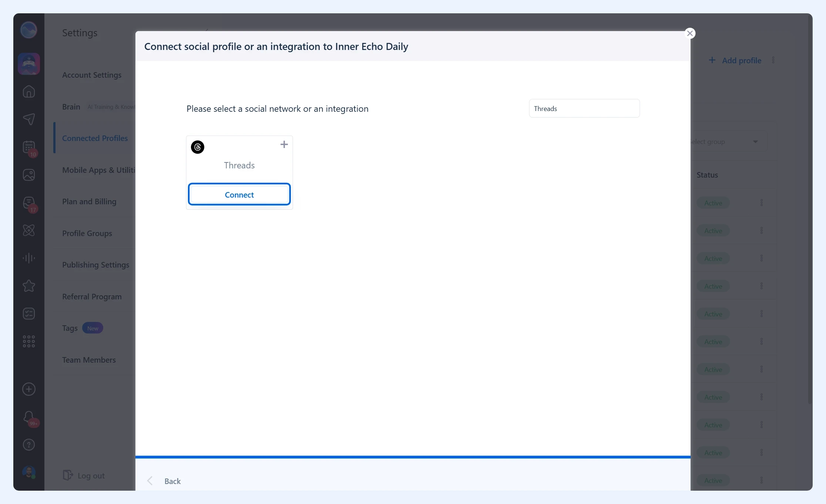This screenshot has width=826, height=504.
Task: Open the calendar icon with badge 10
Action: 29,147
